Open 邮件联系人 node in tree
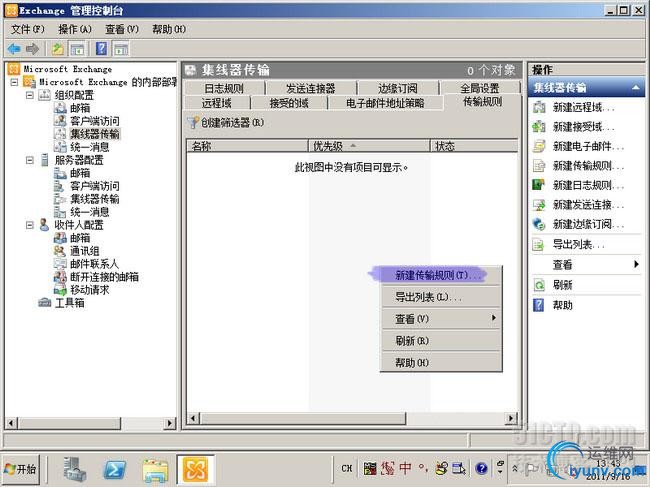The width and height of the screenshot is (650, 487). (94, 264)
